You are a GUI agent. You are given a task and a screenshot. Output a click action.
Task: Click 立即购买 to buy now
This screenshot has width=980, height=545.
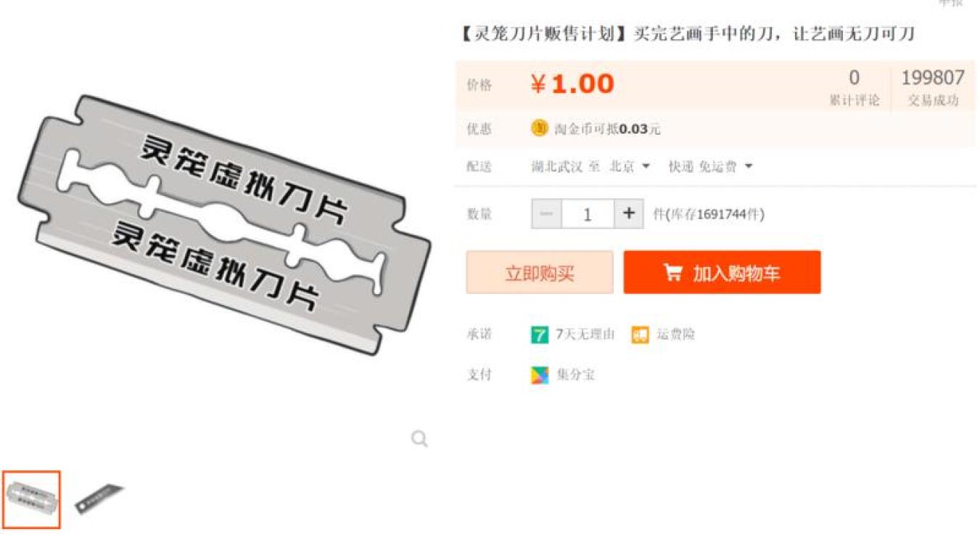(x=540, y=272)
